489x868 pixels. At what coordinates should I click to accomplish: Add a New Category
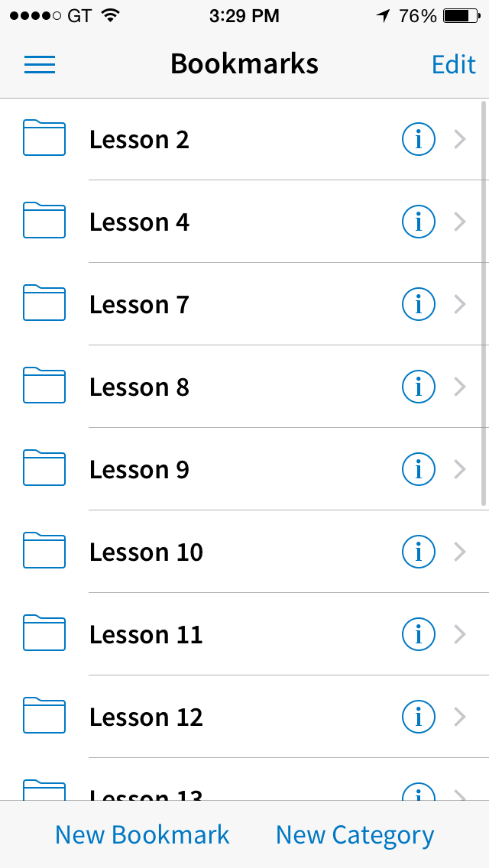click(355, 835)
